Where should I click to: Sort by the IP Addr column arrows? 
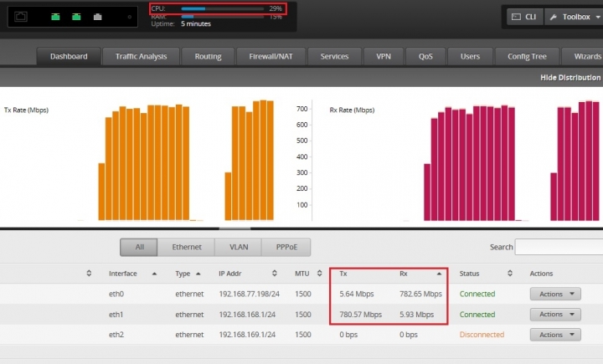pyautogui.click(x=274, y=274)
